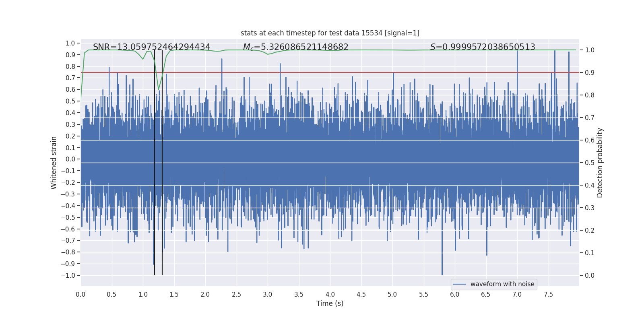
Task: Click the SNR=13.059752464294434 annotation
Action: tap(152, 47)
